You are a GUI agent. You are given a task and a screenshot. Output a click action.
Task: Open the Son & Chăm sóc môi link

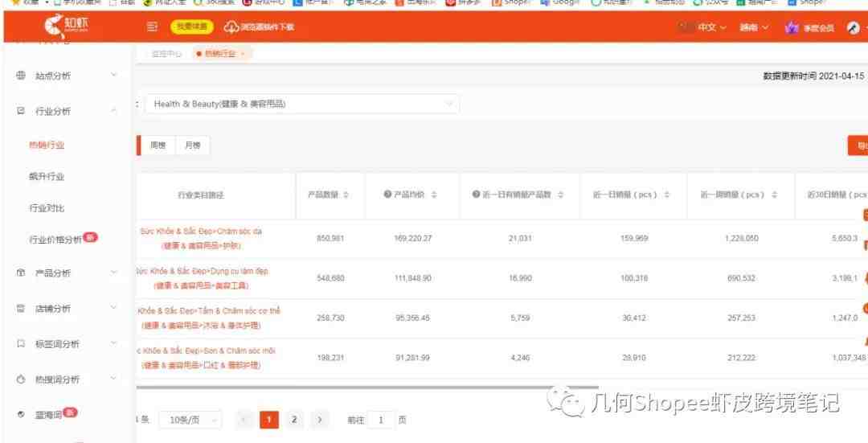click(x=206, y=358)
